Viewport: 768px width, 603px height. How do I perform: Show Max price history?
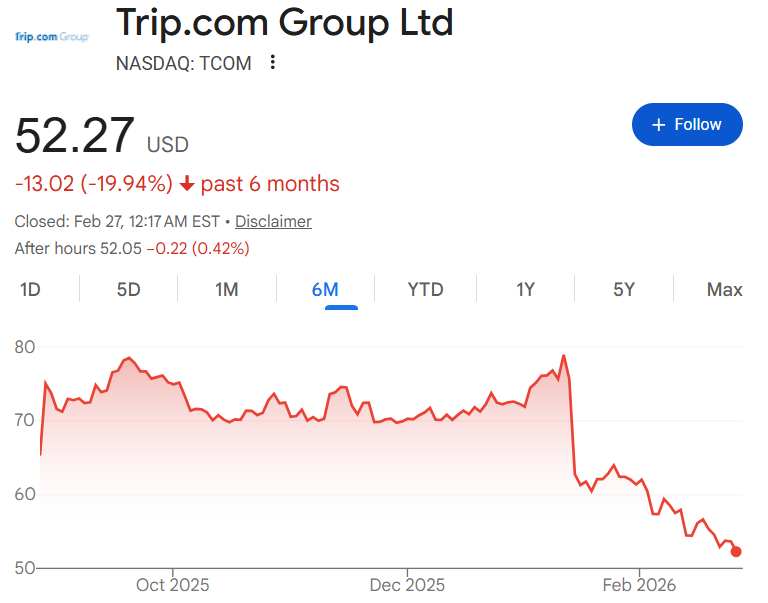click(x=724, y=290)
